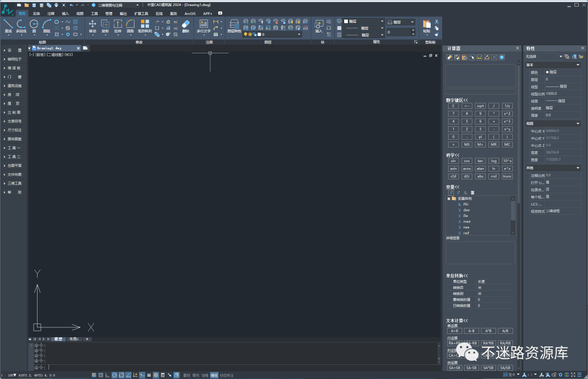Open the ArcGIS ribbon tab
Viewport: 588px width, 379px height.
click(190, 14)
